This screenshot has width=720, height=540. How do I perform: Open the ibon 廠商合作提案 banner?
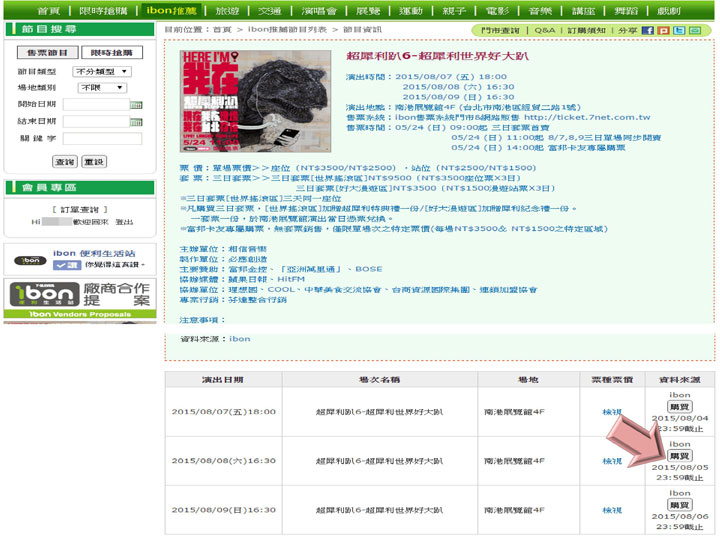coord(80,296)
